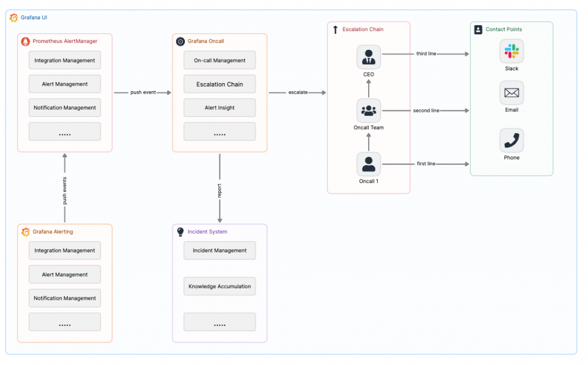Viewport: 588px width, 365px height.
Task: Click the 'Incident System' heading
Action: (207, 232)
